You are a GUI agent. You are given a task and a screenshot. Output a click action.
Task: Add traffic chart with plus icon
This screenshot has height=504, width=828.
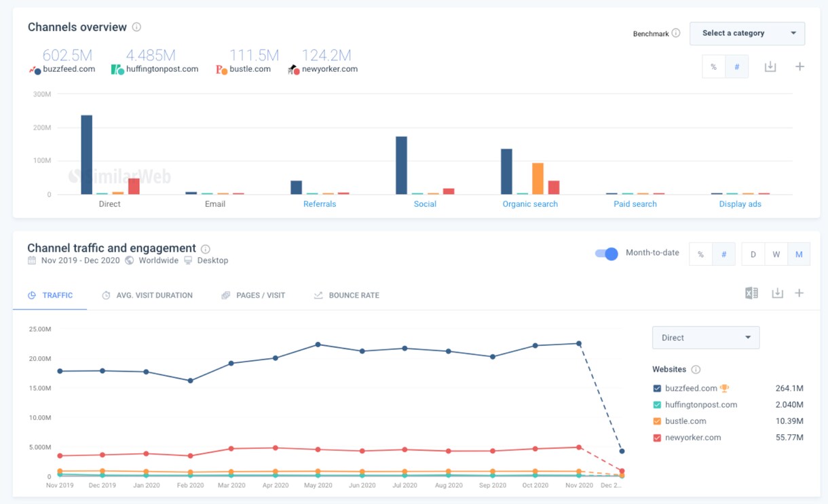[x=799, y=293]
